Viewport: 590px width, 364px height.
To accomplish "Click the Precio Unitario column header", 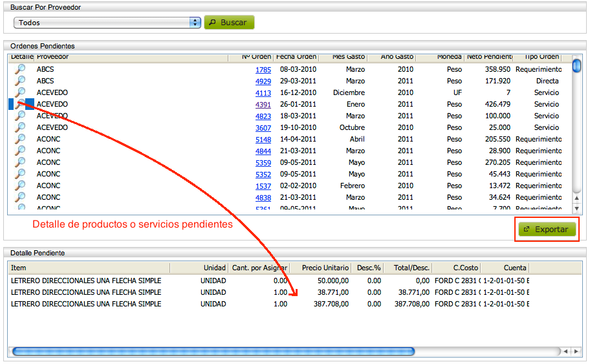I will pos(321,268).
